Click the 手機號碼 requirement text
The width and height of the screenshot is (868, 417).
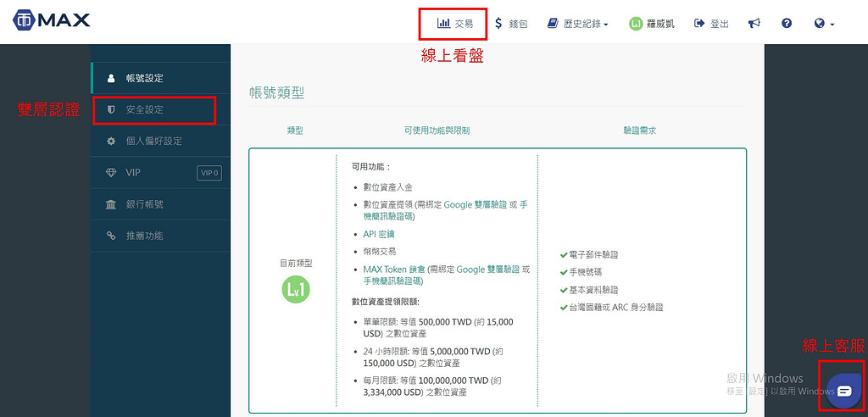(x=585, y=272)
